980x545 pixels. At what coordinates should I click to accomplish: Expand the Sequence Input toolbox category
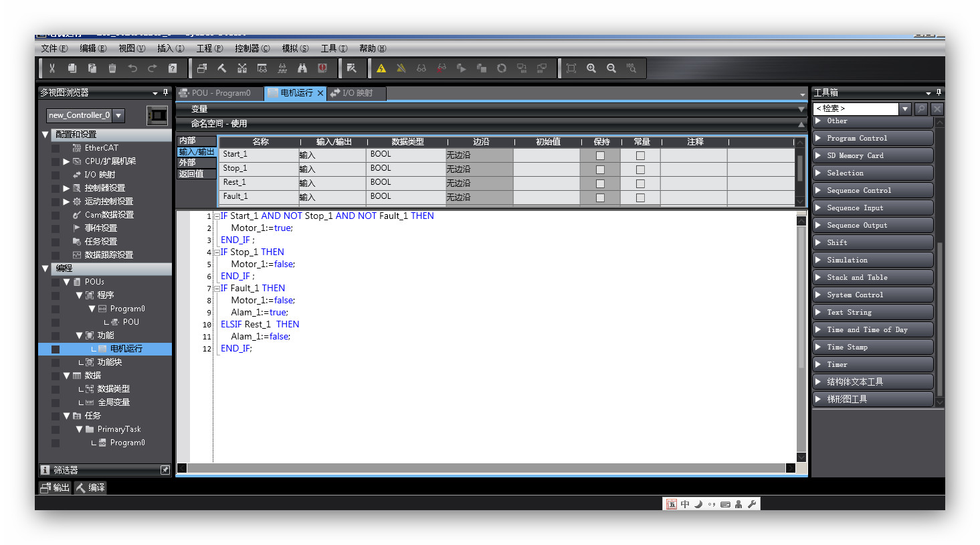click(872, 208)
